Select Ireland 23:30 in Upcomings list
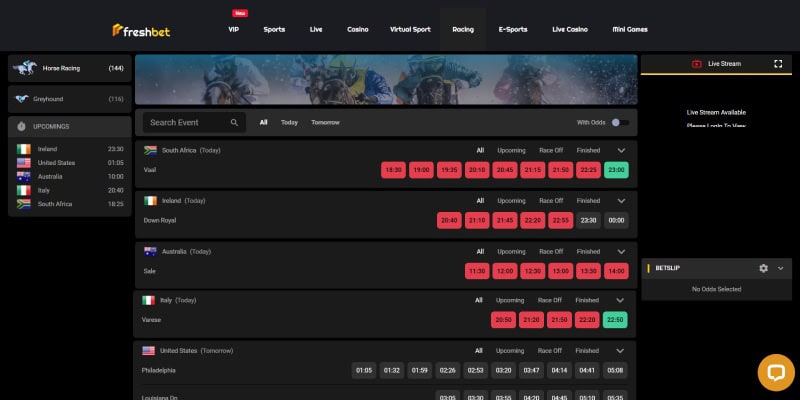The width and height of the screenshot is (800, 400). coord(68,148)
